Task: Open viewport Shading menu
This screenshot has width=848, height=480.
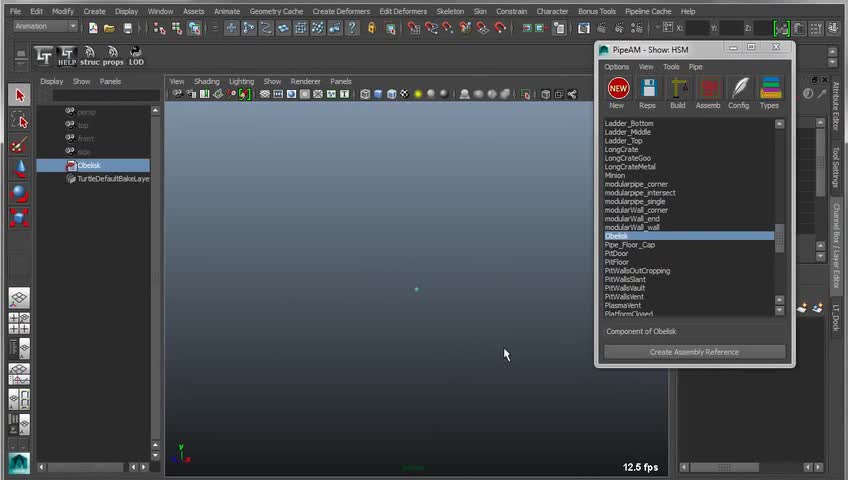Action: point(207,81)
